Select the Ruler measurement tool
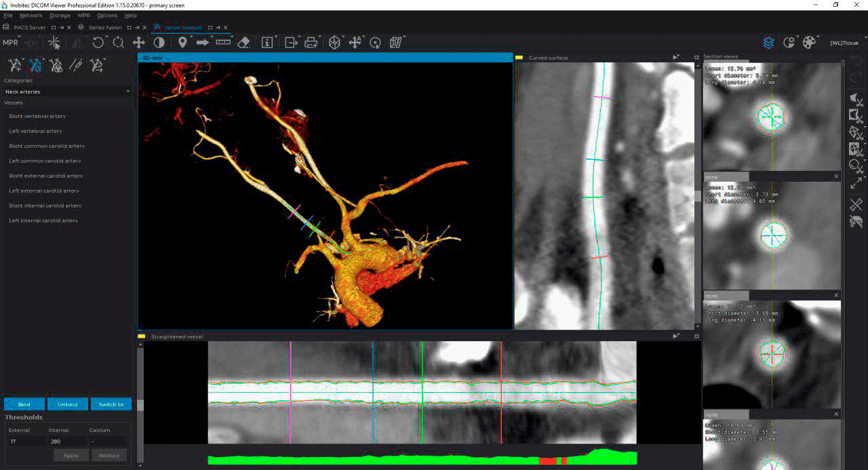Viewport: 868px width, 470px height. tap(223, 43)
